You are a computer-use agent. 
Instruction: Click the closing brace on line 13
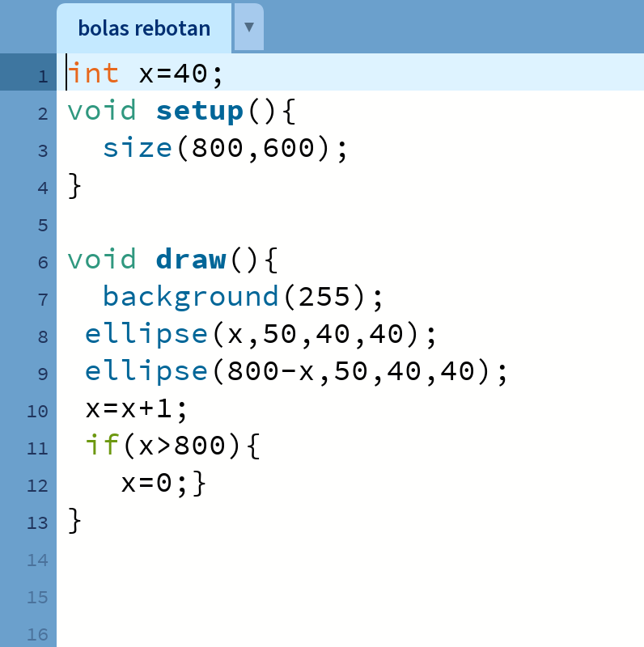pos(75,520)
